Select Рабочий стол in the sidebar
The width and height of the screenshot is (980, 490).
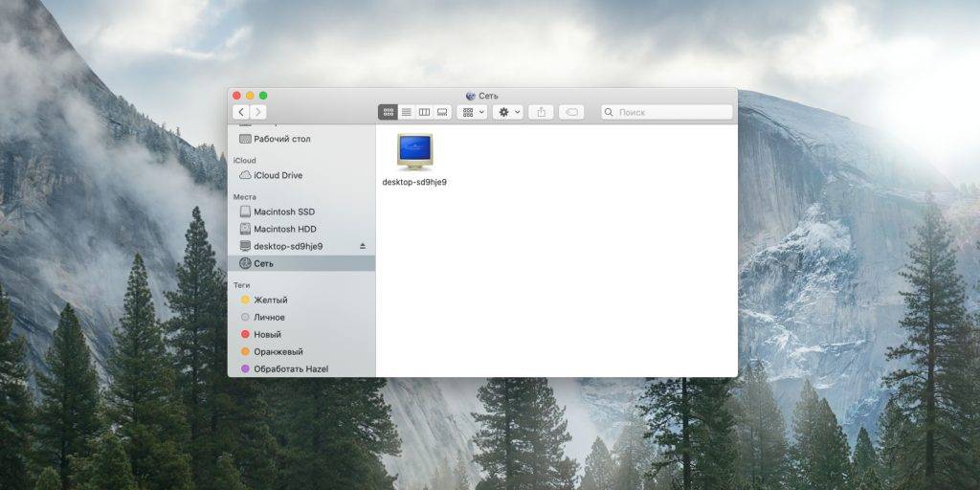(281, 139)
